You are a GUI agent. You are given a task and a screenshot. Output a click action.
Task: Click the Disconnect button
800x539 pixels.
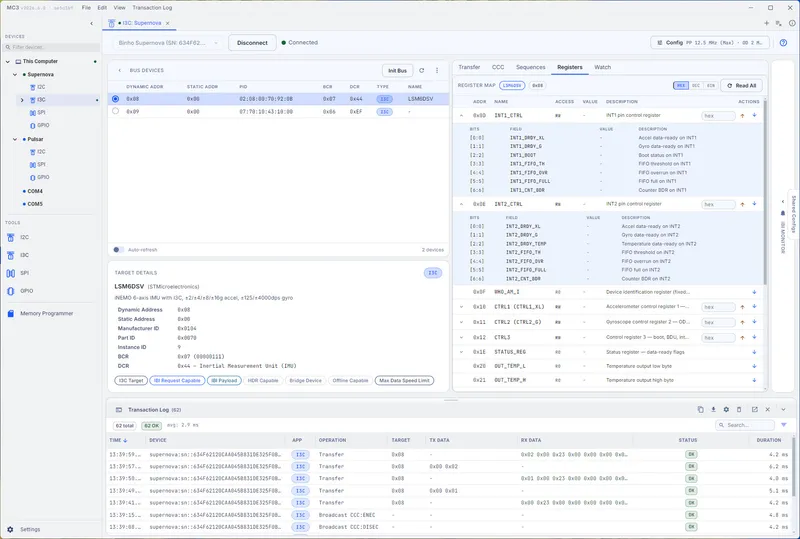click(x=252, y=43)
